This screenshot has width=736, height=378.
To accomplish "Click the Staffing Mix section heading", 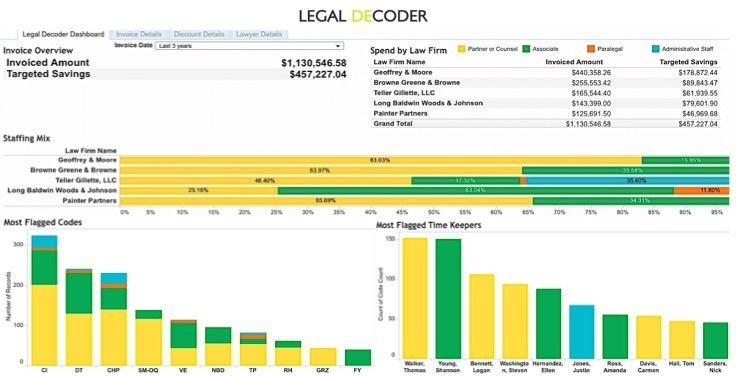I will (26, 139).
